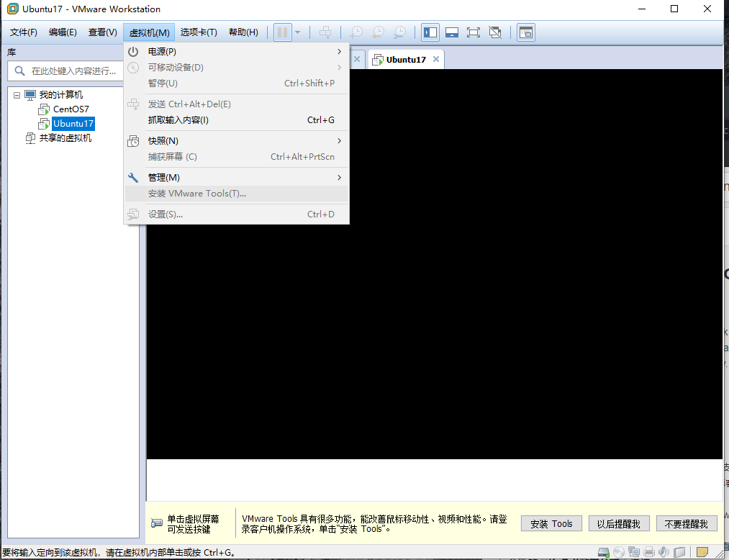Screen dimensions: 729x560
Task: Open the 选项卡(T) menu
Action: (x=199, y=32)
